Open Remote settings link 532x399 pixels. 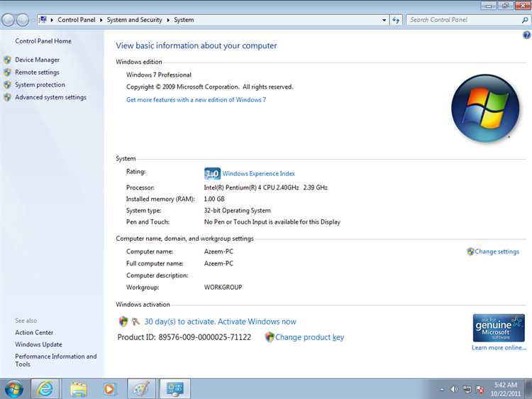(x=37, y=72)
